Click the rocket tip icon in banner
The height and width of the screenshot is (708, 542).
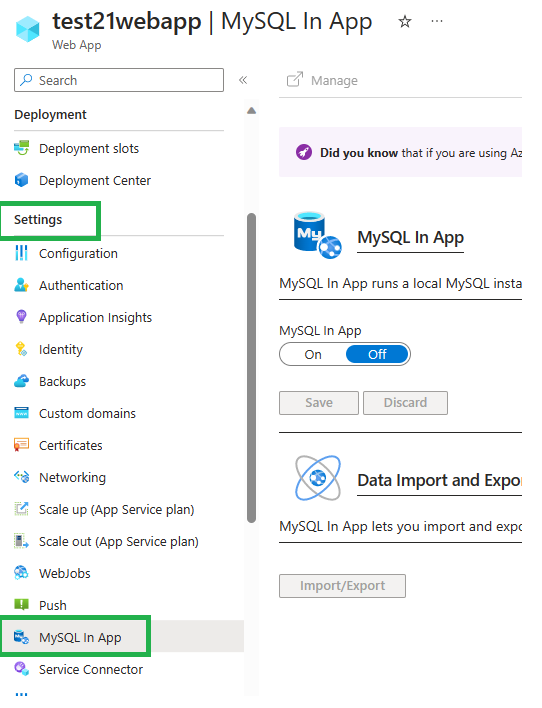tap(304, 152)
